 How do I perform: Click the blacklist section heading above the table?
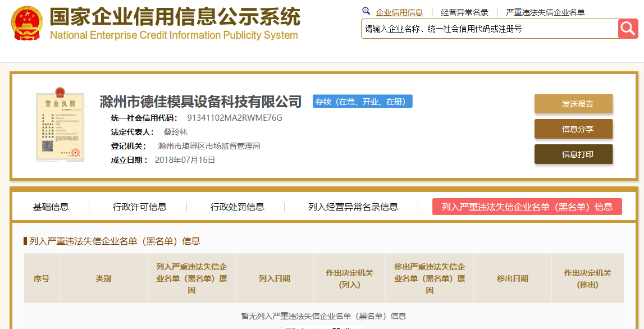click(x=115, y=241)
